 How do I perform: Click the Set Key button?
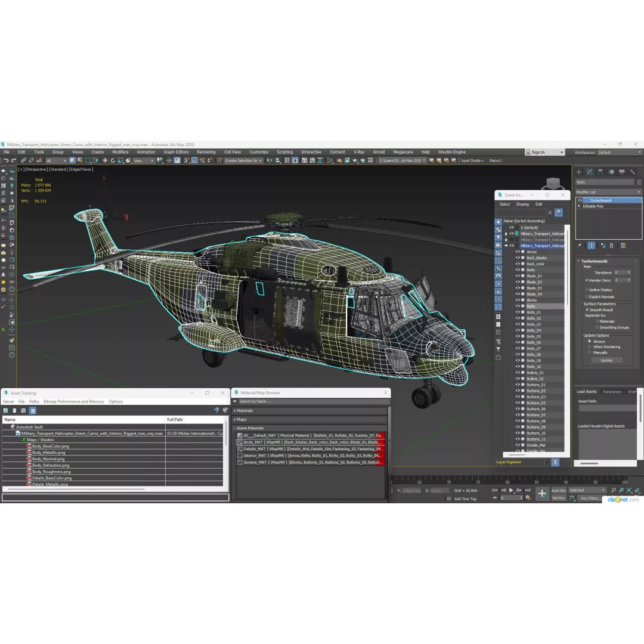(x=559, y=498)
